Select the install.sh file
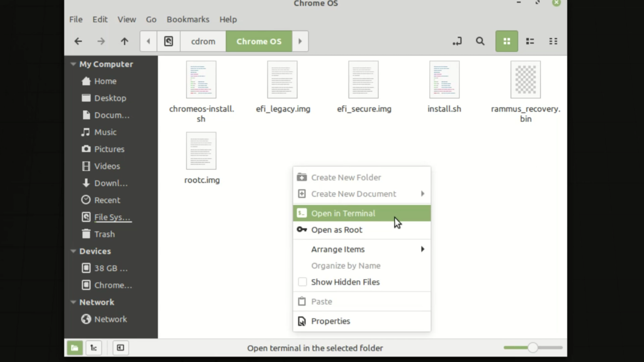Image resolution: width=644 pixels, height=362 pixels. [445, 87]
